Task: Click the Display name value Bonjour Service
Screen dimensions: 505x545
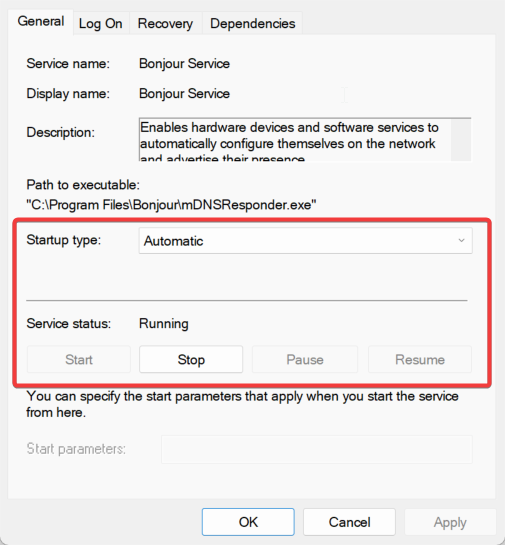Action: pyautogui.click(x=184, y=93)
